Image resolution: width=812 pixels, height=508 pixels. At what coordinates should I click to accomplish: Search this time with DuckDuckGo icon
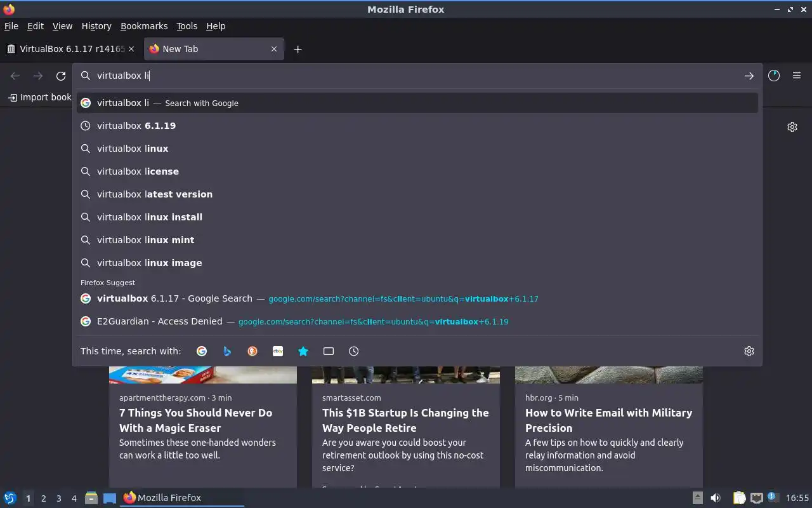pos(252,351)
